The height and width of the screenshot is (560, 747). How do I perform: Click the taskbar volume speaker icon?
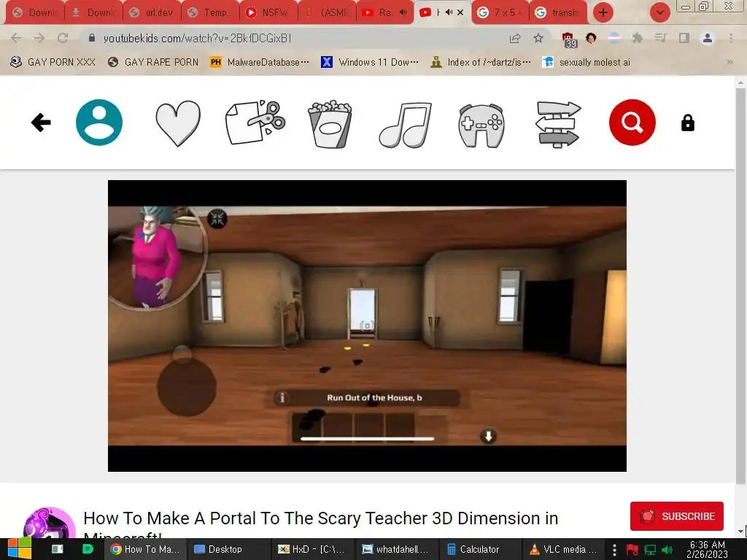click(667, 550)
